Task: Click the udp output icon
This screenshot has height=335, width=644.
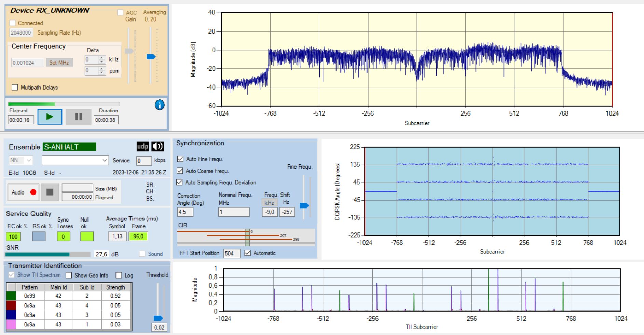Action: (143, 147)
